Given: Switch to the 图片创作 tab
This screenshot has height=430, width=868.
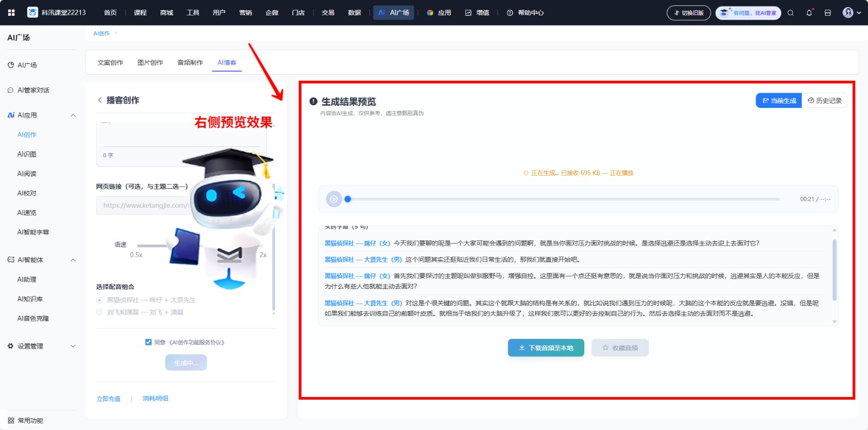Looking at the screenshot, I should [x=150, y=63].
